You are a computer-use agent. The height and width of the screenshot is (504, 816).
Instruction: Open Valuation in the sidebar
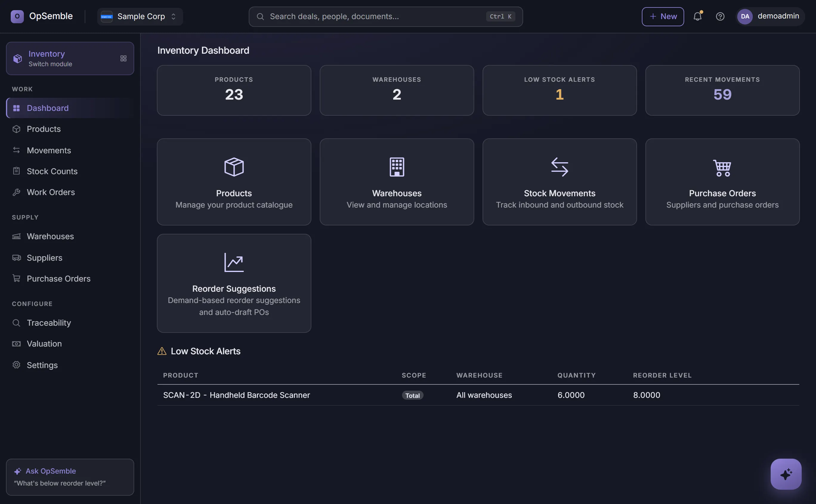tap(70, 344)
